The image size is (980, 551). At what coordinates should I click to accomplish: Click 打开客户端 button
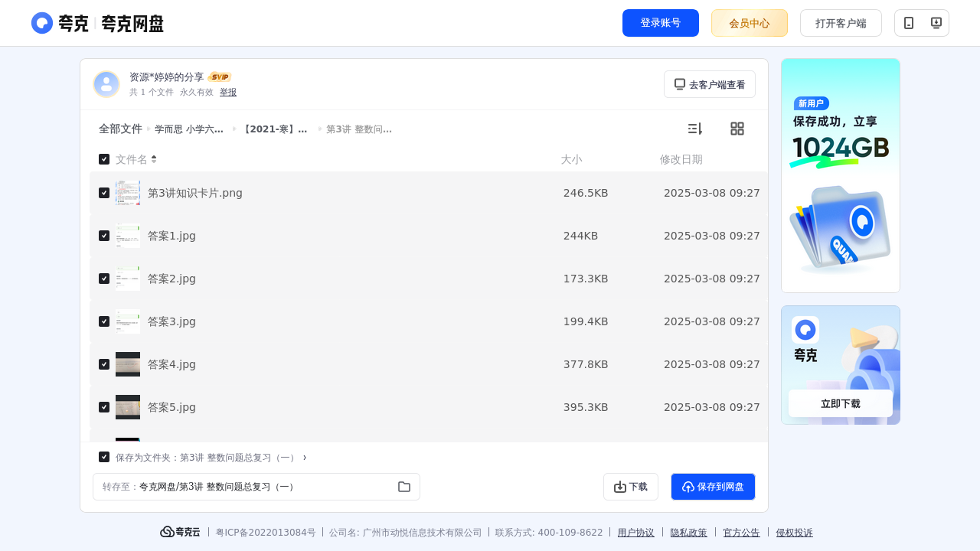point(841,23)
